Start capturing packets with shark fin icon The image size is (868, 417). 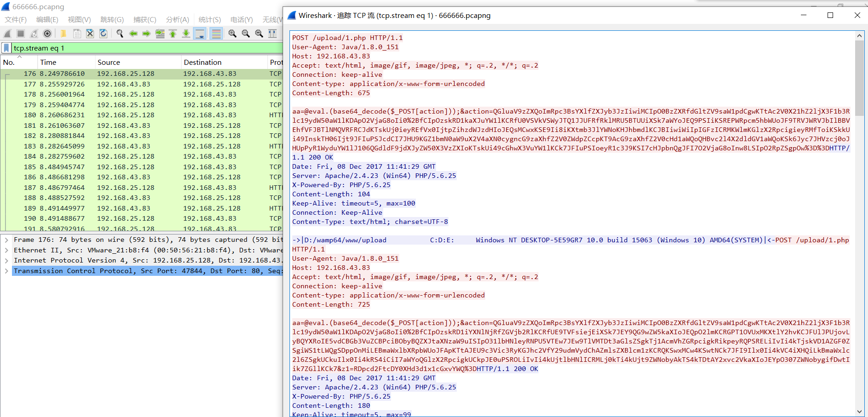coord(7,34)
